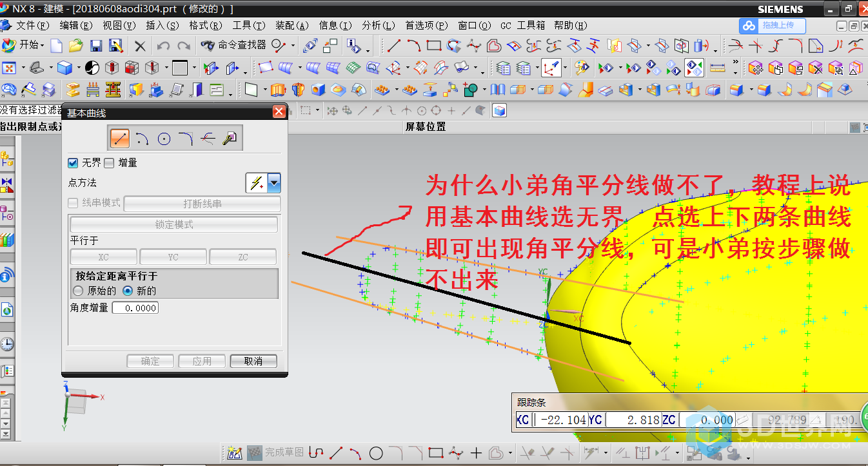
Task: Click the Redo arrow icon
Action: (x=184, y=46)
